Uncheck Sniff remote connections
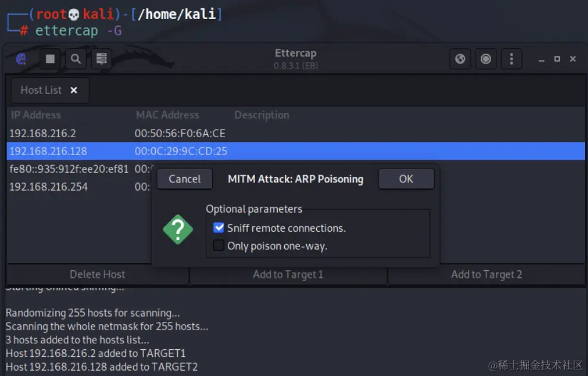Screen dimensions: 588x376 point(218,228)
